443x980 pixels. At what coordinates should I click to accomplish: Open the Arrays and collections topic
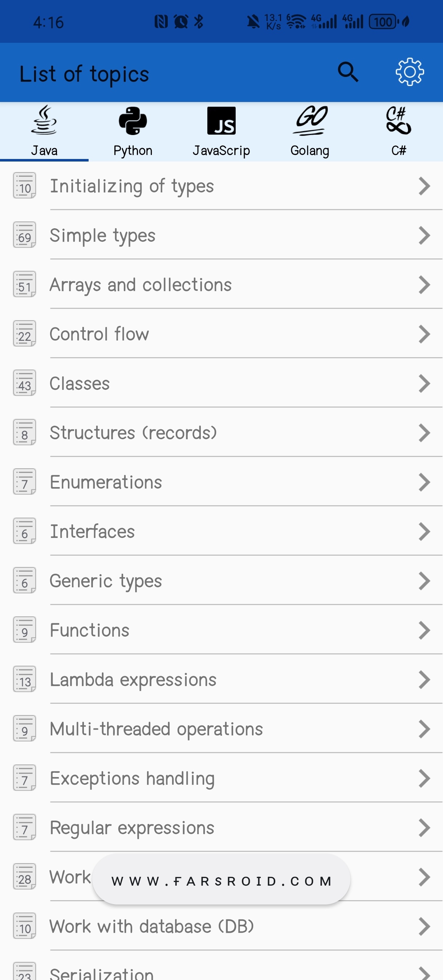pos(141,285)
